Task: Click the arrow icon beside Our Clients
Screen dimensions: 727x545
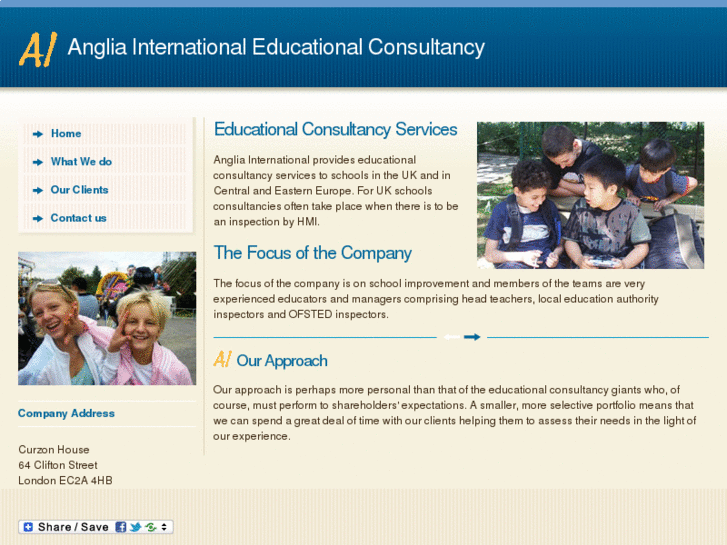Action: click(x=38, y=190)
